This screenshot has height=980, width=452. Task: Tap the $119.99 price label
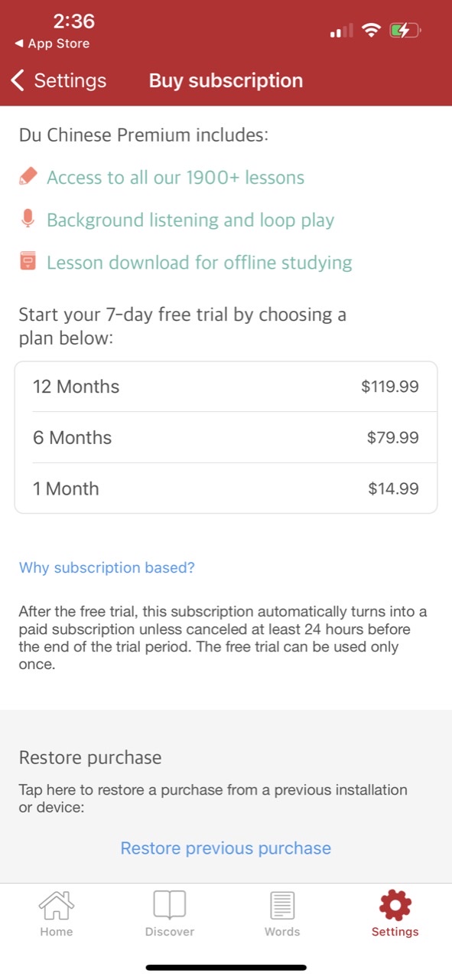tap(390, 387)
